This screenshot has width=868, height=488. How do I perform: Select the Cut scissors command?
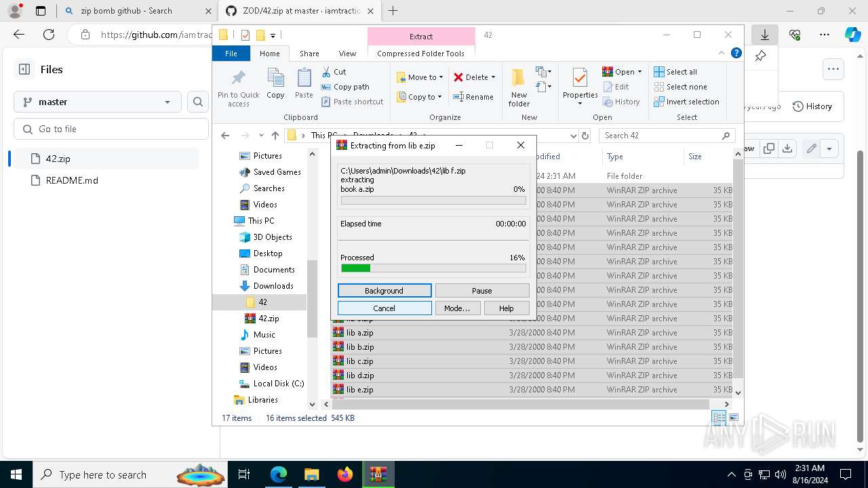pyautogui.click(x=334, y=71)
